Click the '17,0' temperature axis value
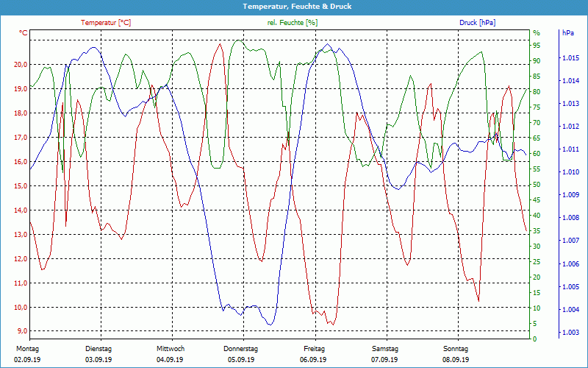 click(x=21, y=138)
